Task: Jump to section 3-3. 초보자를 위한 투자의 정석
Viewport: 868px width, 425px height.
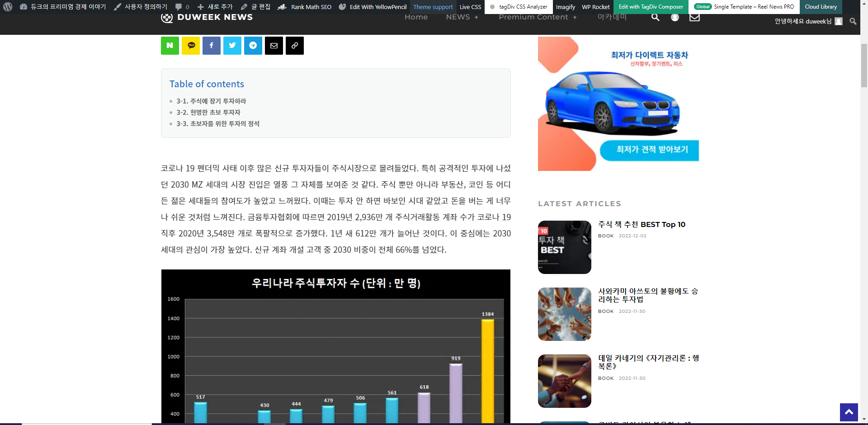Action: [x=218, y=124]
